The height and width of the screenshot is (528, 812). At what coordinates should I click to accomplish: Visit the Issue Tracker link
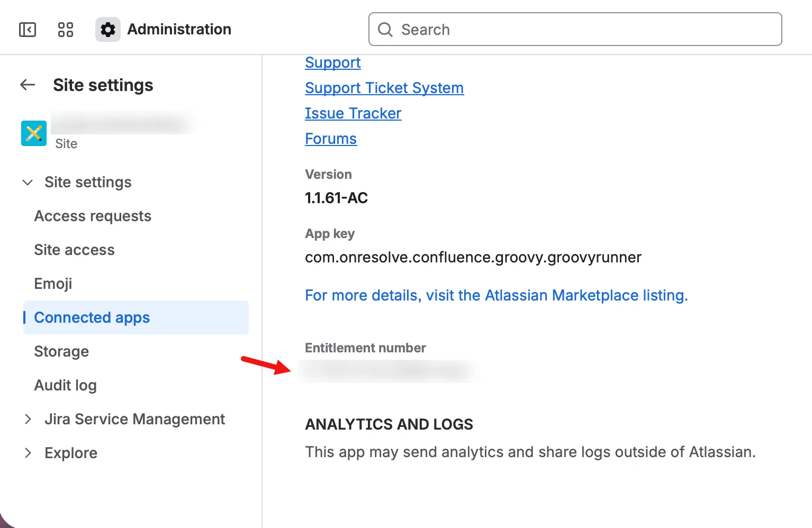coord(353,113)
